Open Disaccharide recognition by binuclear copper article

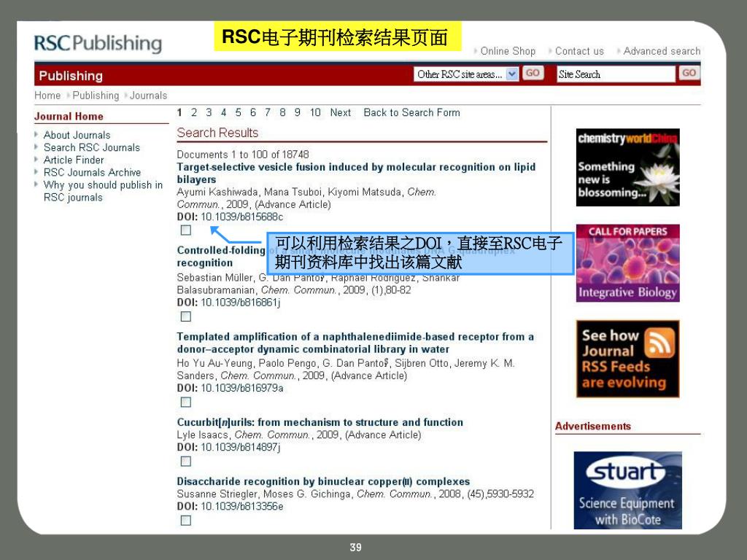click(x=323, y=481)
